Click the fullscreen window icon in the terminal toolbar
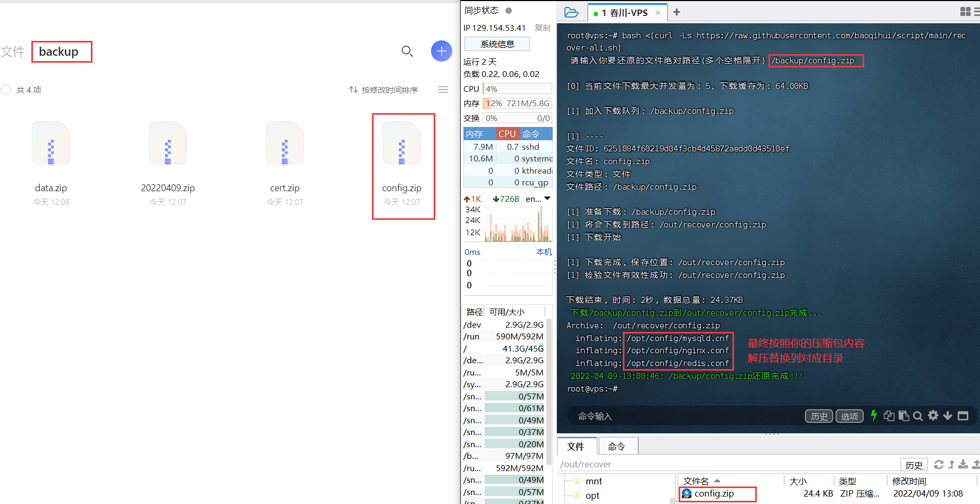This screenshot has width=980, height=504. coord(963,416)
